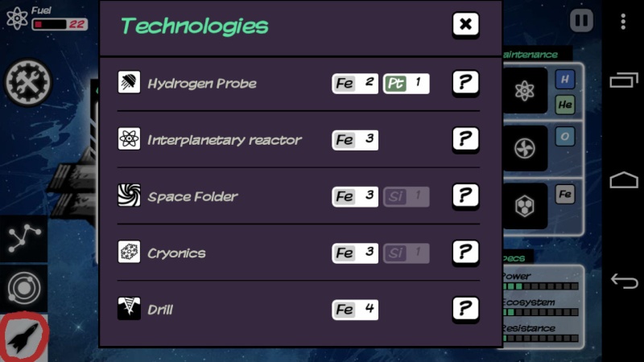Tap the Drill Fe 4 cost badge

click(x=355, y=310)
